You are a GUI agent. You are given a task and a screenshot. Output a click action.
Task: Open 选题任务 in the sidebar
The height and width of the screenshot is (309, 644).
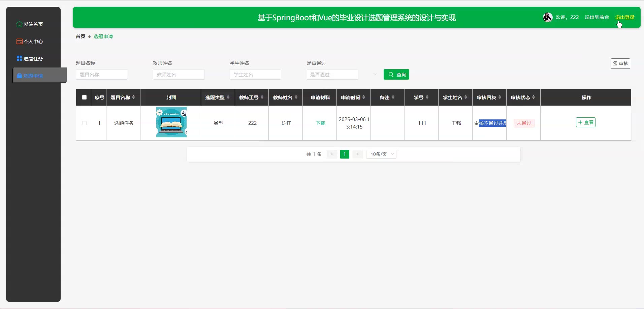point(30,59)
